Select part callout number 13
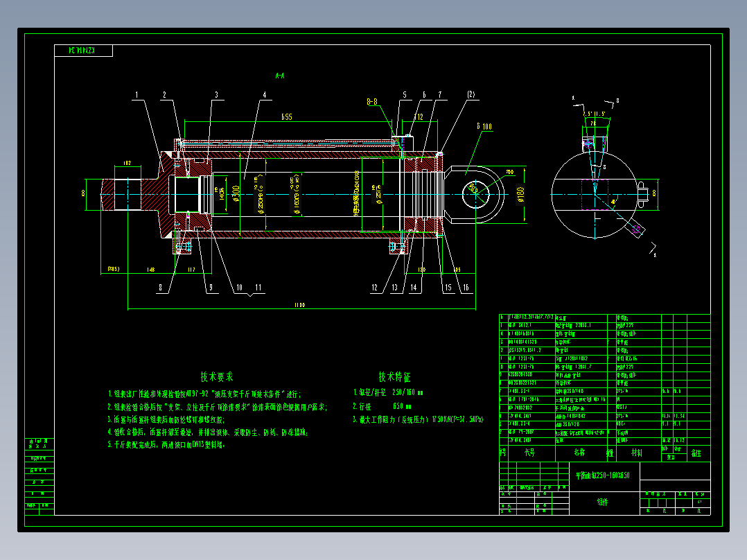 tap(394, 288)
